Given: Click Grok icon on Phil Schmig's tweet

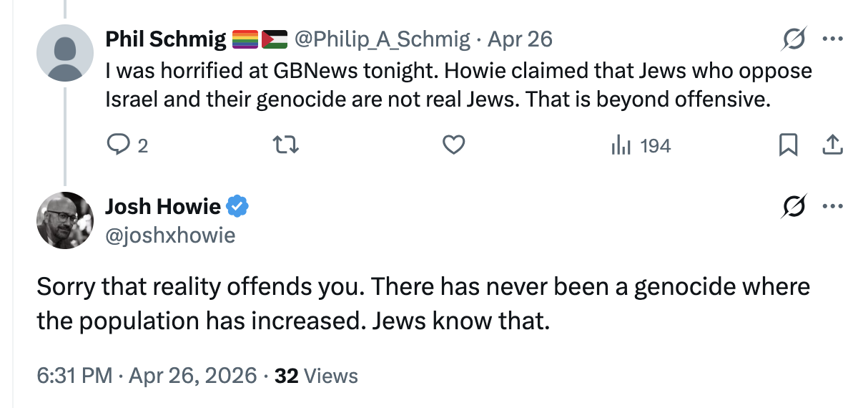Looking at the screenshot, I should [795, 39].
